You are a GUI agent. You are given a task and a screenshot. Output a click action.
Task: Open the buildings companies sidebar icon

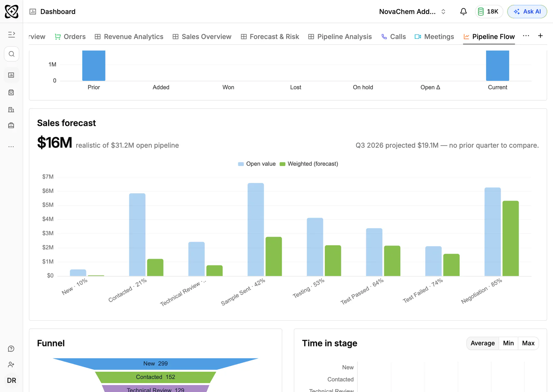coord(11,110)
